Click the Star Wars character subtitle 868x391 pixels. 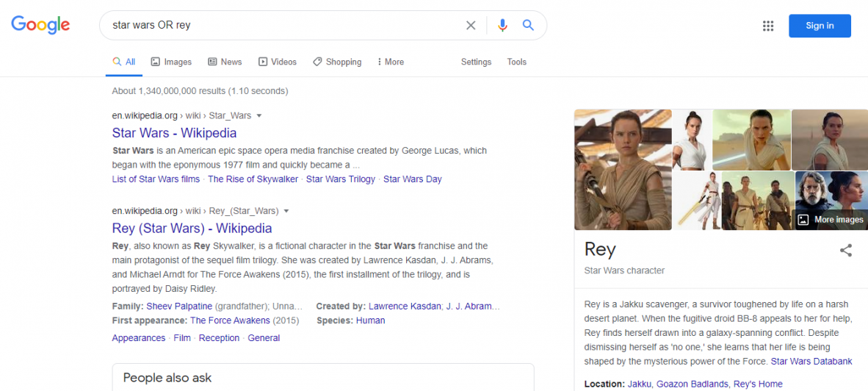click(x=624, y=270)
